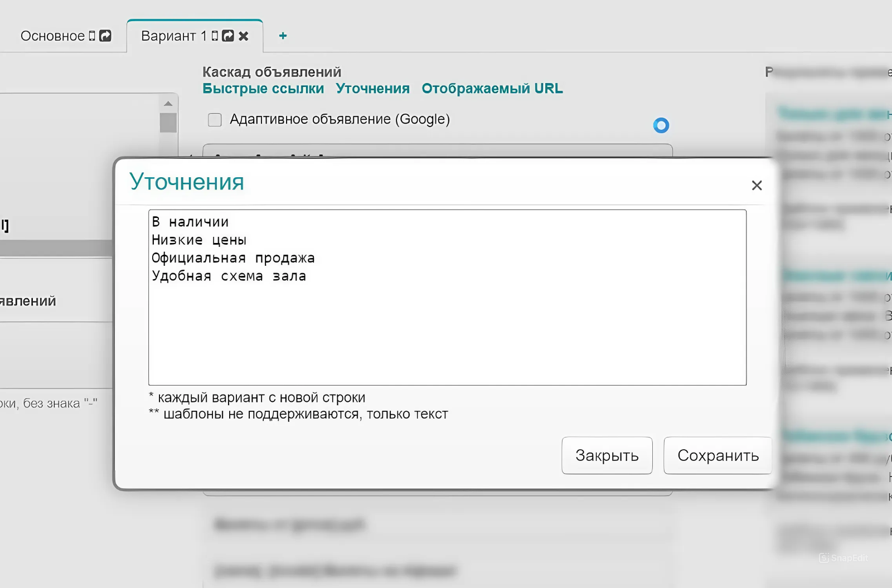Viewport: 892px width, 588px height.
Task: Click mobile icon on Вариант 1 tab
Action: point(215,36)
